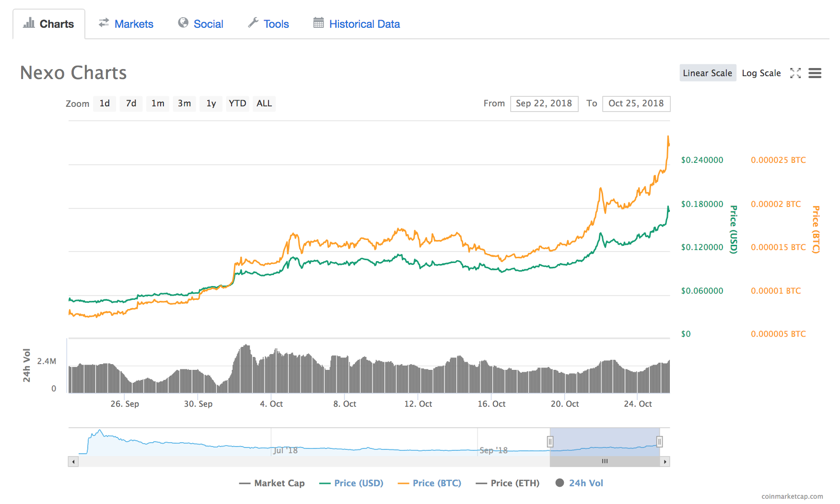Click the bar chart icon on Charts tab
This screenshot has height=504, width=840.
click(29, 23)
